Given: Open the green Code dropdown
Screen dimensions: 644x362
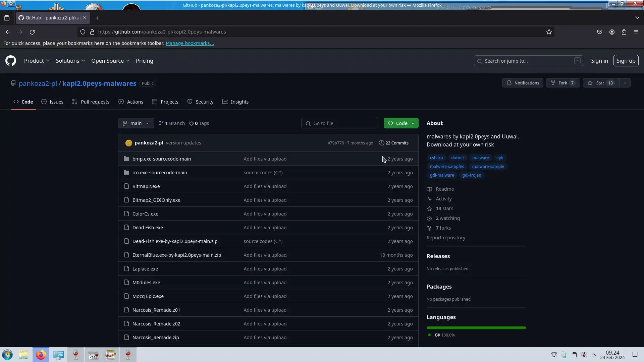Looking at the screenshot, I should click(x=401, y=123).
